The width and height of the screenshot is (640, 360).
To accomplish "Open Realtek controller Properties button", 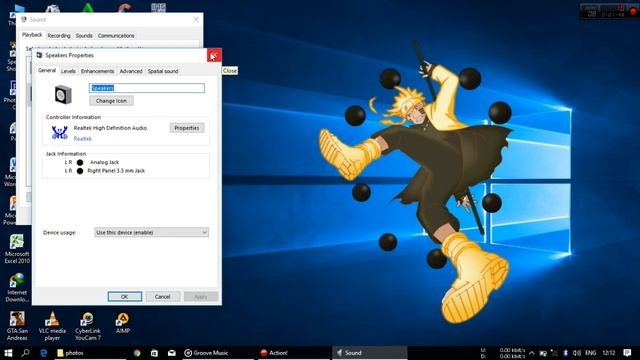I will coord(187,128).
